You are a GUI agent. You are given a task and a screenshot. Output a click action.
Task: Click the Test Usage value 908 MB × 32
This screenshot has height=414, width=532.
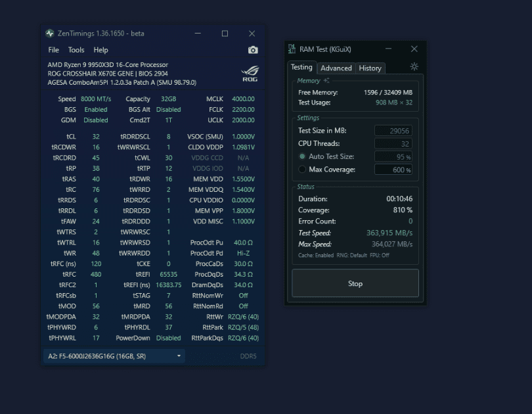click(394, 103)
